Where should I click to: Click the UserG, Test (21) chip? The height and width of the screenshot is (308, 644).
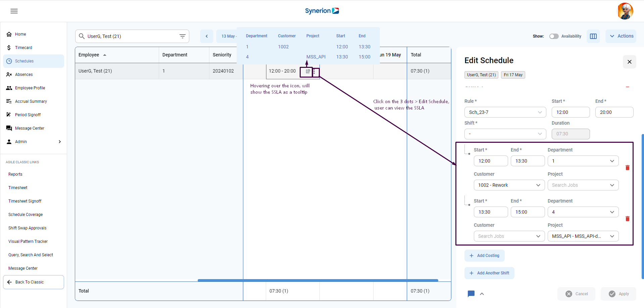481,75
